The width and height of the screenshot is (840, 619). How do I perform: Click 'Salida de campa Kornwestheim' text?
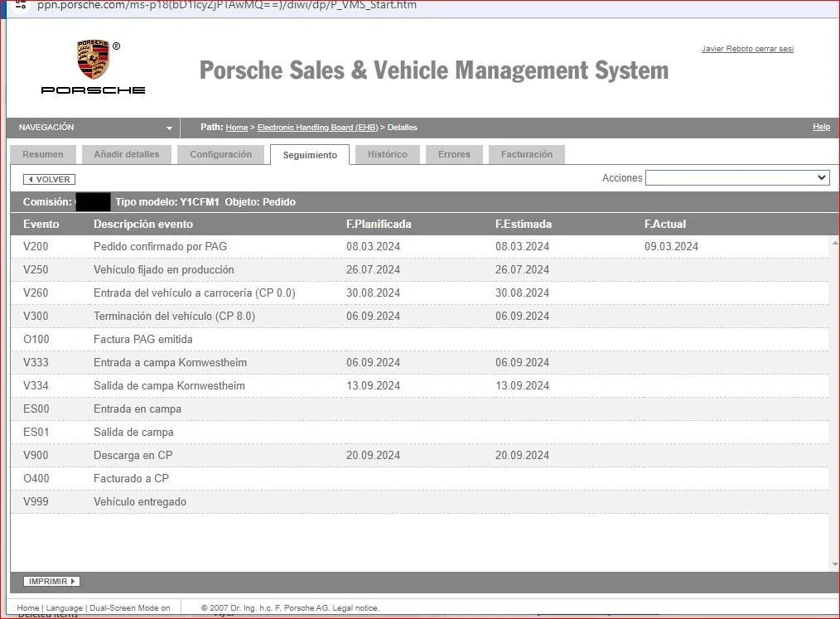(169, 386)
